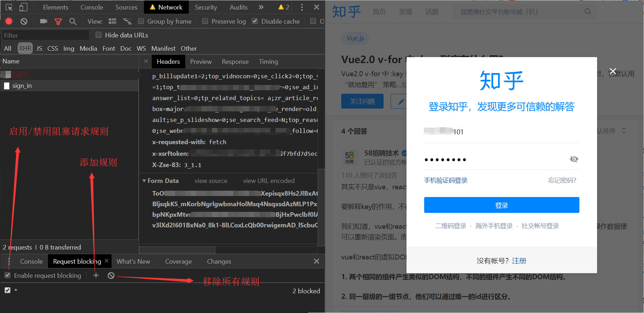Switch to large request rows view icon
This screenshot has width=644, height=313.
(113, 21)
